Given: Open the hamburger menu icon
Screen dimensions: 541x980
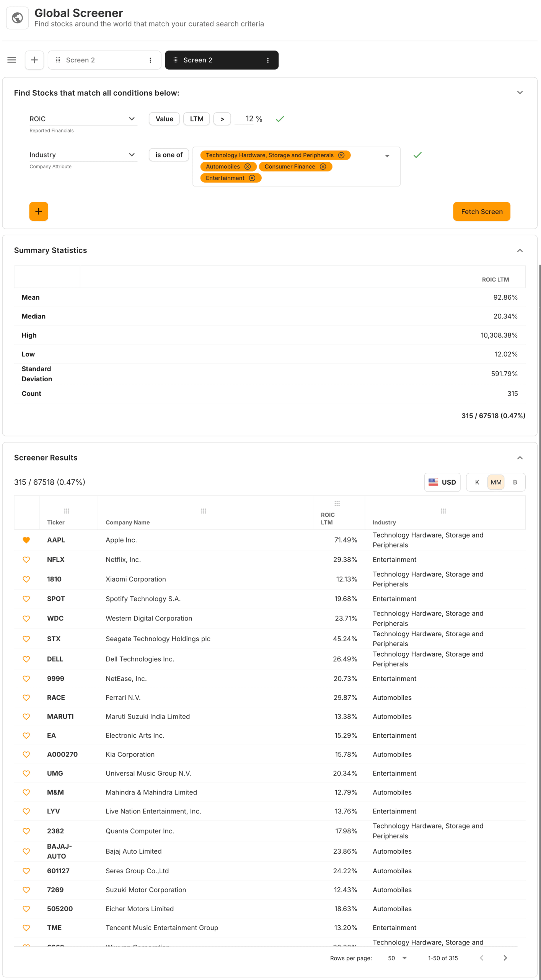Looking at the screenshot, I should point(12,60).
